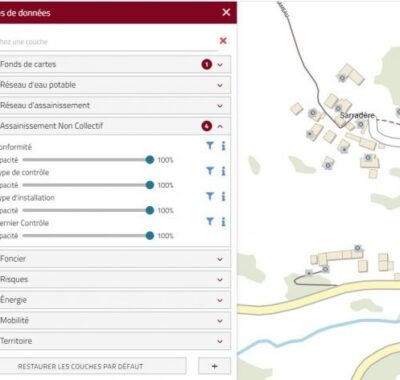Viewport: 400px width, 380px height.
Task: Expand Réseau d'eau potable section
Action: tap(114, 85)
